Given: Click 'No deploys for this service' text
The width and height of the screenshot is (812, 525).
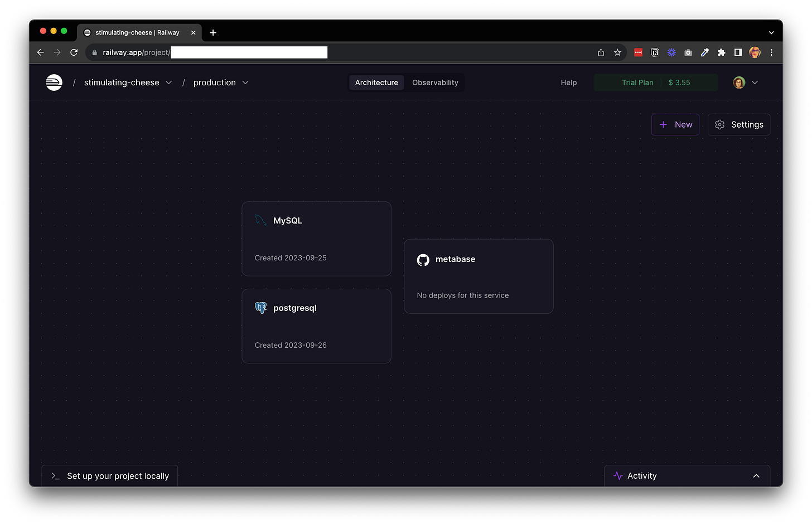Looking at the screenshot, I should pyautogui.click(x=463, y=295).
